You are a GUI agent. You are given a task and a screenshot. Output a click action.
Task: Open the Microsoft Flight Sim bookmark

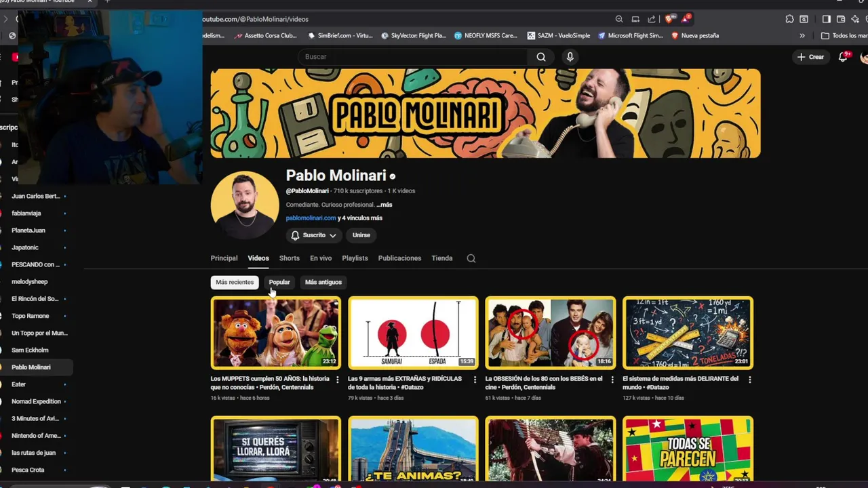[631, 35]
